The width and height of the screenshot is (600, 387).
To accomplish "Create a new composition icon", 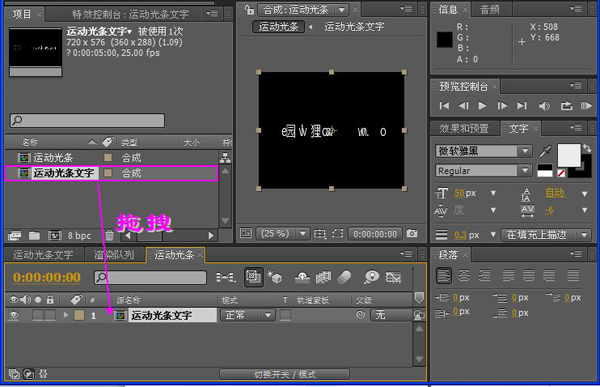I will [x=54, y=235].
